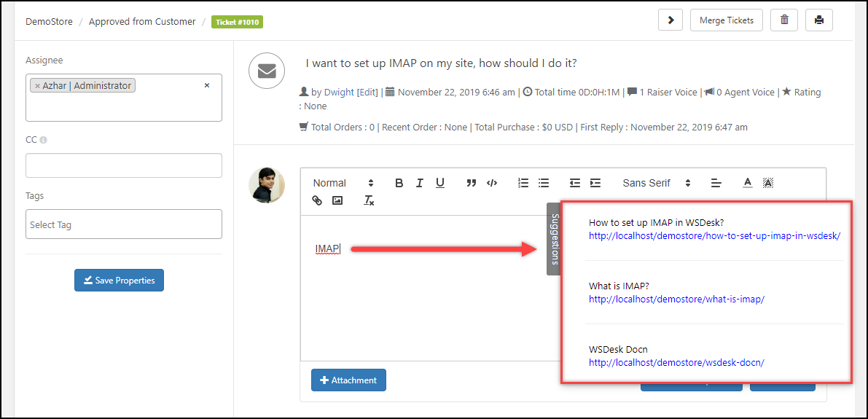The width and height of the screenshot is (868, 419).
Task: Delete the ticket using the trash icon
Action: (x=784, y=20)
